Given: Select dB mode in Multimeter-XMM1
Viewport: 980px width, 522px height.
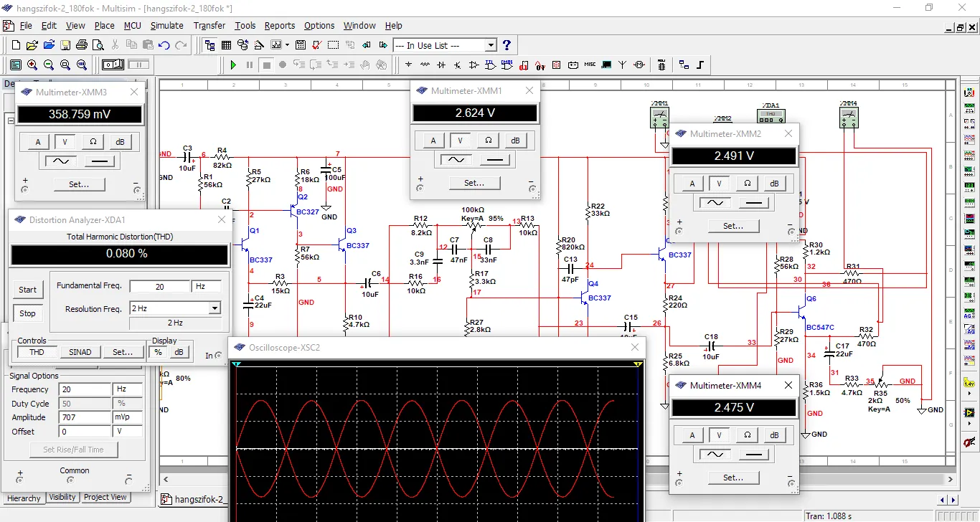Looking at the screenshot, I should point(515,141).
